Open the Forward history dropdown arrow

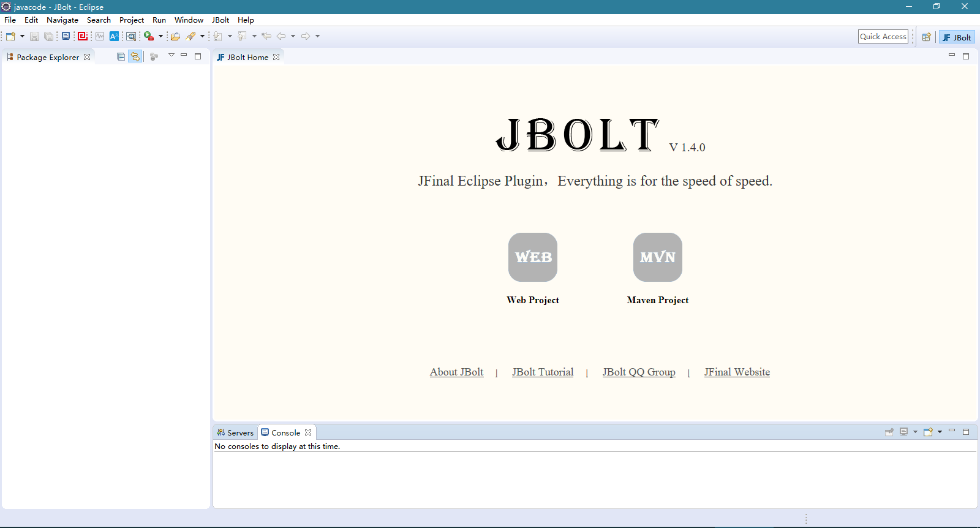coord(317,36)
